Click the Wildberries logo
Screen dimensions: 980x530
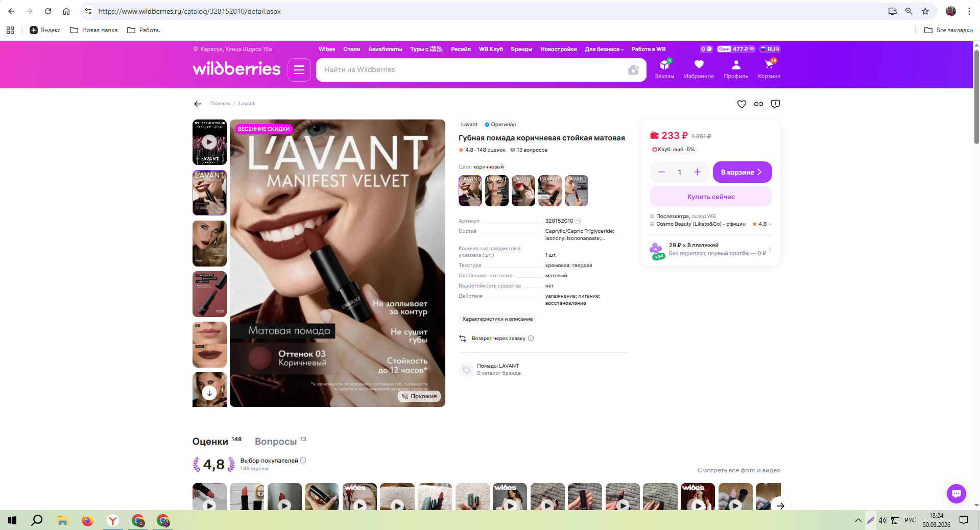[236, 69]
